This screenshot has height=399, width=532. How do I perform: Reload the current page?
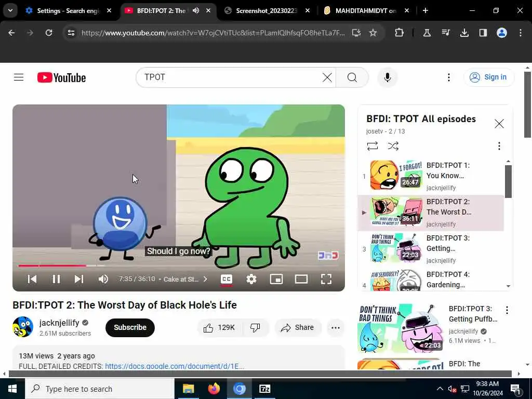[49, 33]
